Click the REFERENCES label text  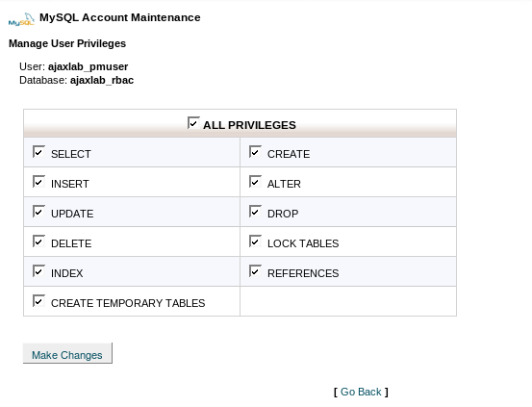303,273
